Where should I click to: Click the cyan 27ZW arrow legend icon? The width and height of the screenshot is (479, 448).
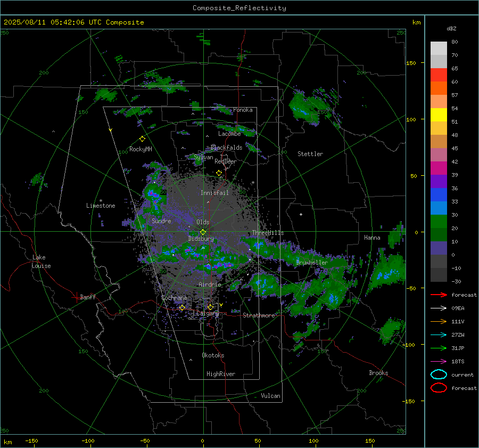[x=439, y=335]
